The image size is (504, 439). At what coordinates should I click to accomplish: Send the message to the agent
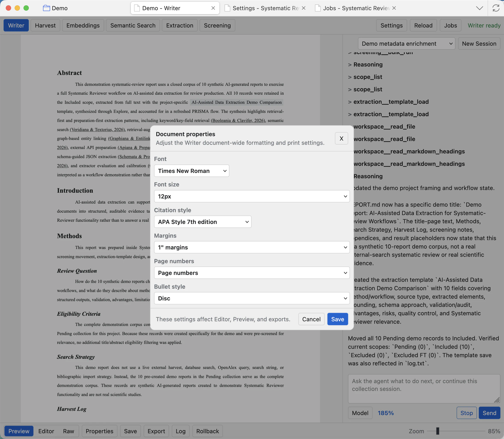click(x=489, y=413)
